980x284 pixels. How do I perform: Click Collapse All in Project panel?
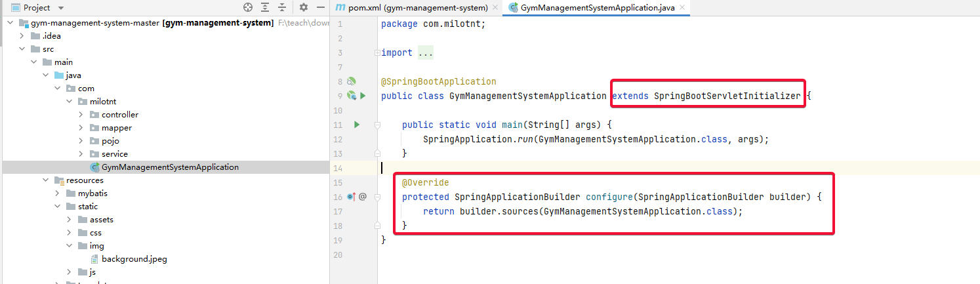click(x=282, y=8)
